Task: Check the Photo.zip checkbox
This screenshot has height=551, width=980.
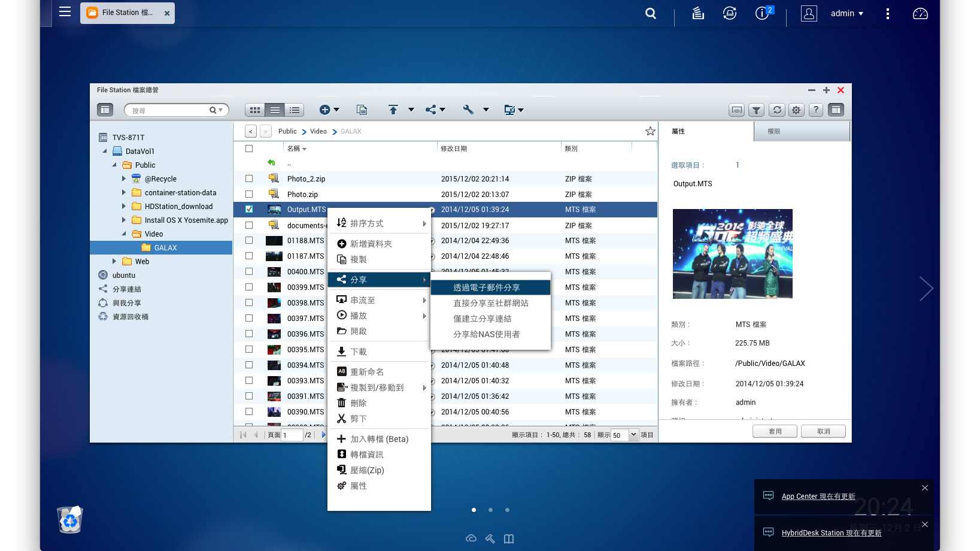Action: point(249,194)
